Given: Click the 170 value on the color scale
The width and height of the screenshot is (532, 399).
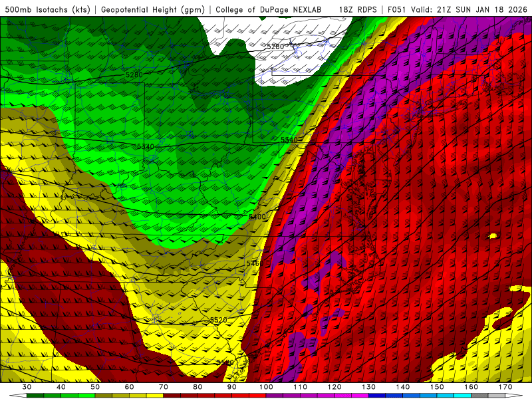Looking at the screenshot, I should pyautogui.click(x=505, y=387).
